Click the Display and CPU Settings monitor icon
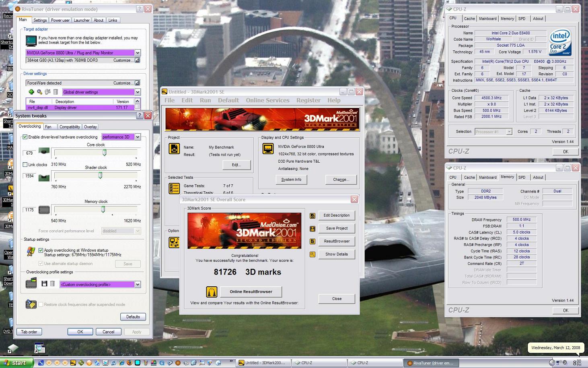 point(268,149)
